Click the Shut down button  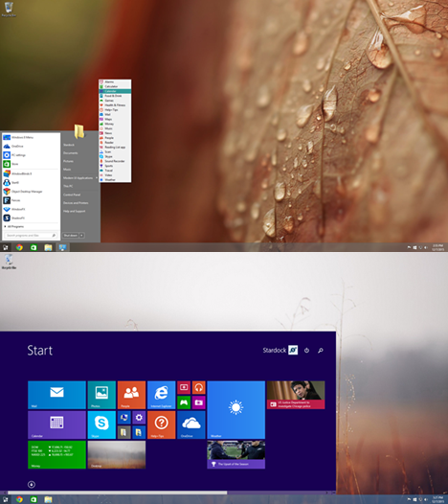click(x=71, y=236)
